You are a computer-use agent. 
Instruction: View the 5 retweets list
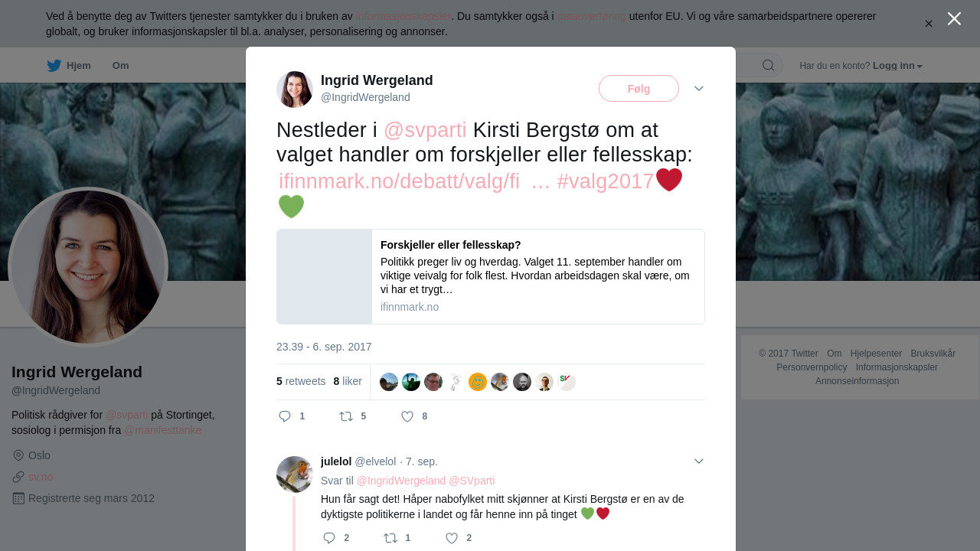click(301, 381)
